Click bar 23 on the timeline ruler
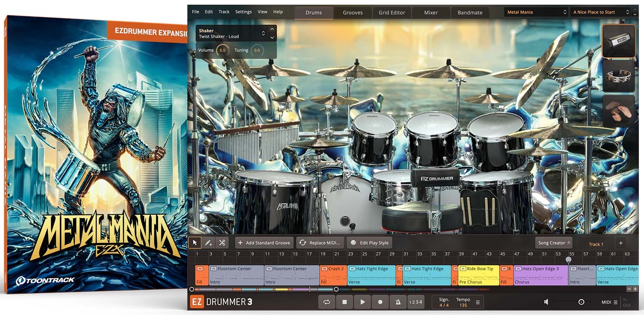This screenshot has width=644, height=315. tap(351, 254)
